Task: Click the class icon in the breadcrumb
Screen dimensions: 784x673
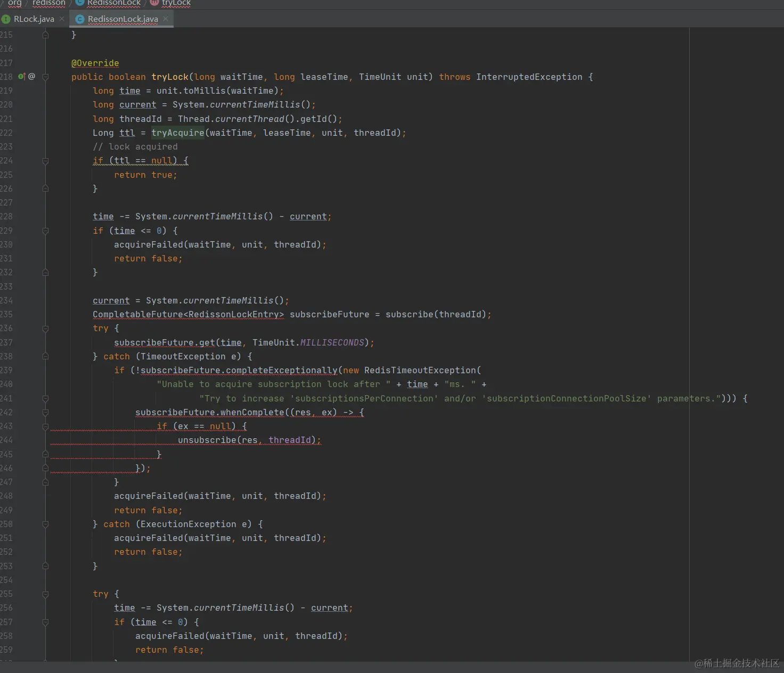Action: (x=80, y=2)
